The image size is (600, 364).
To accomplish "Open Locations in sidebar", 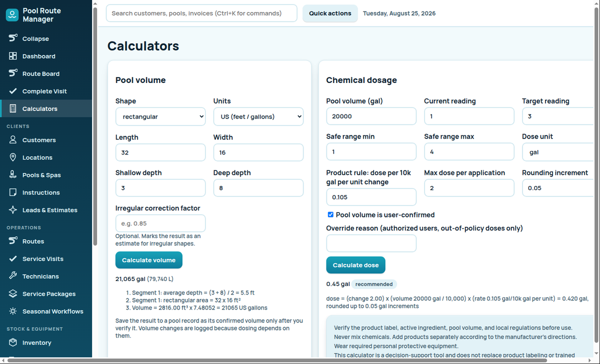I will pos(46,157).
